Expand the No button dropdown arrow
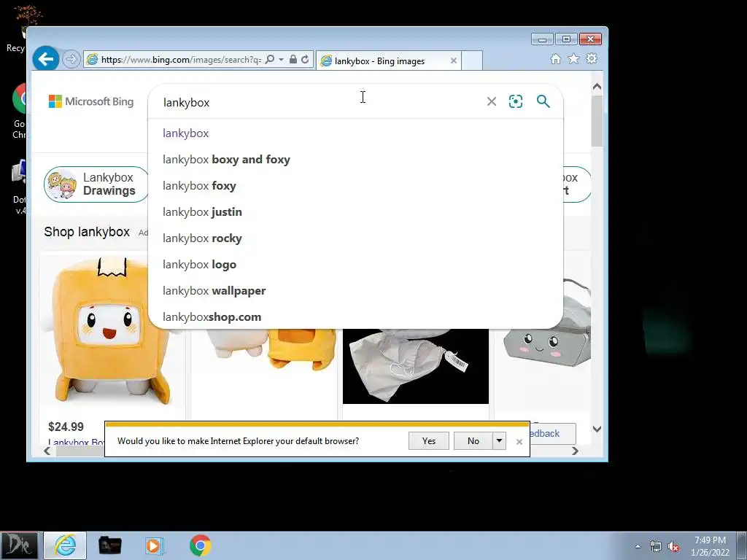 click(499, 441)
